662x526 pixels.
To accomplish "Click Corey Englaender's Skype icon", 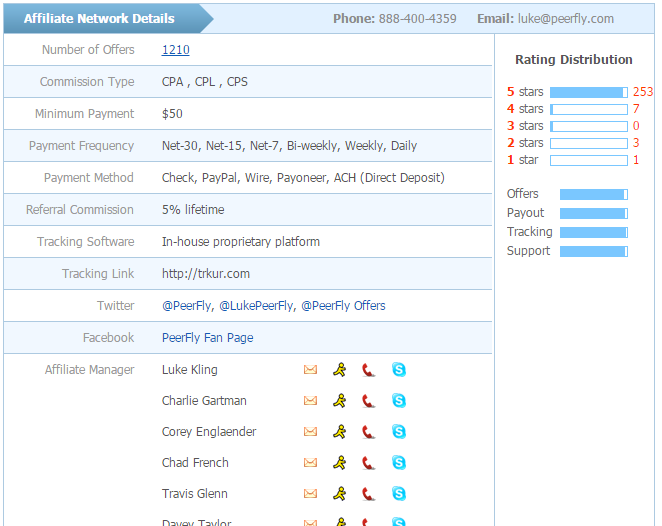I will 399,431.
